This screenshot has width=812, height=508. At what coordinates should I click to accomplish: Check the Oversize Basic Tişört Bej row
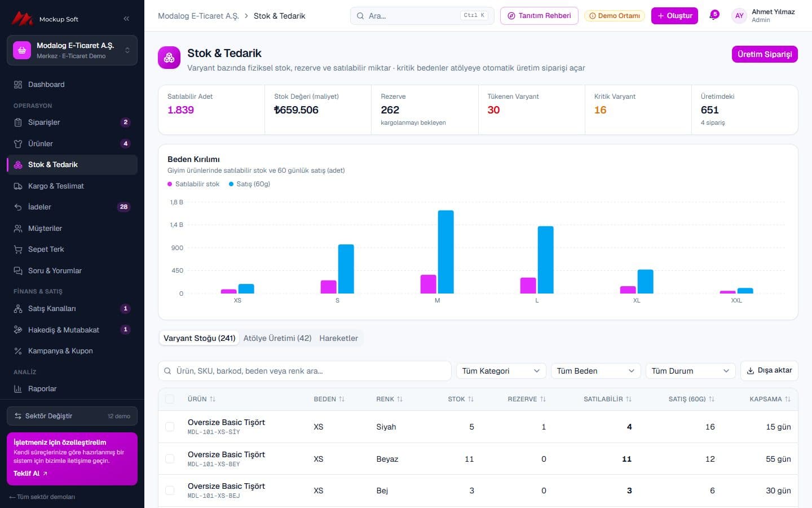170,491
